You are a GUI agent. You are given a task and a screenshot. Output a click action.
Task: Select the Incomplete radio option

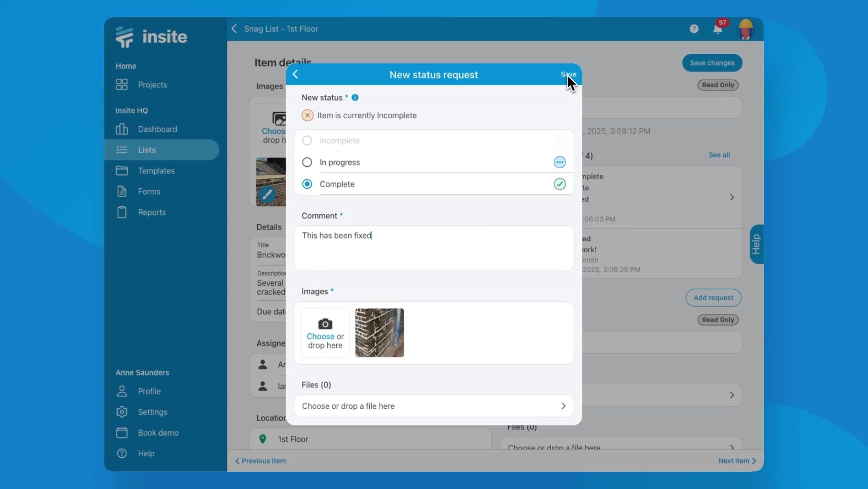(307, 141)
